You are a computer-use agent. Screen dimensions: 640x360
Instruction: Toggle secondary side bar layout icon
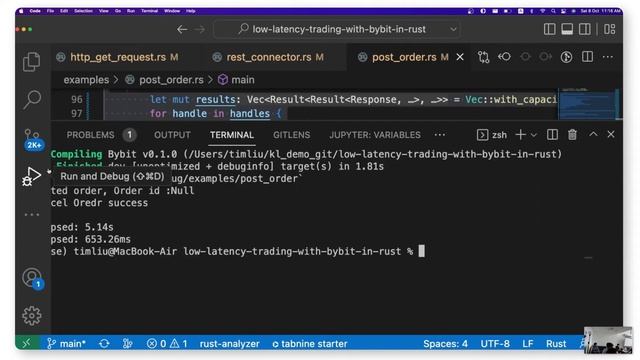coord(584,29)
